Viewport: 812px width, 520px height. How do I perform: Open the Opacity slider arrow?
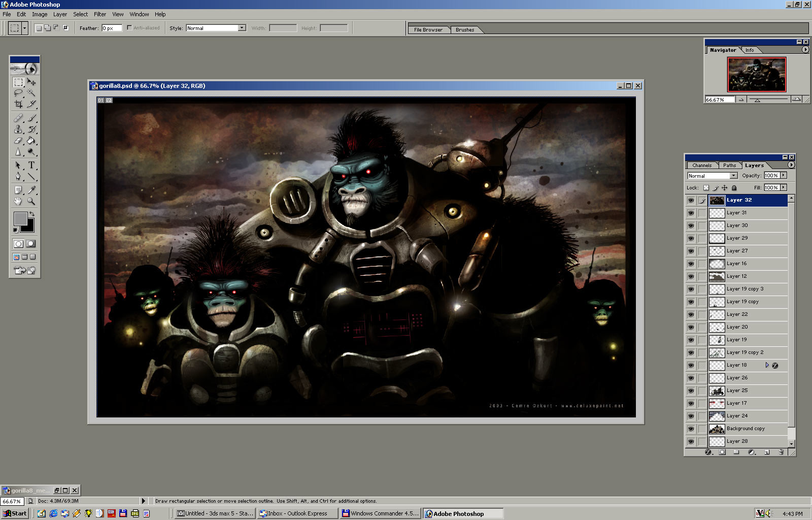click(784, 175)
